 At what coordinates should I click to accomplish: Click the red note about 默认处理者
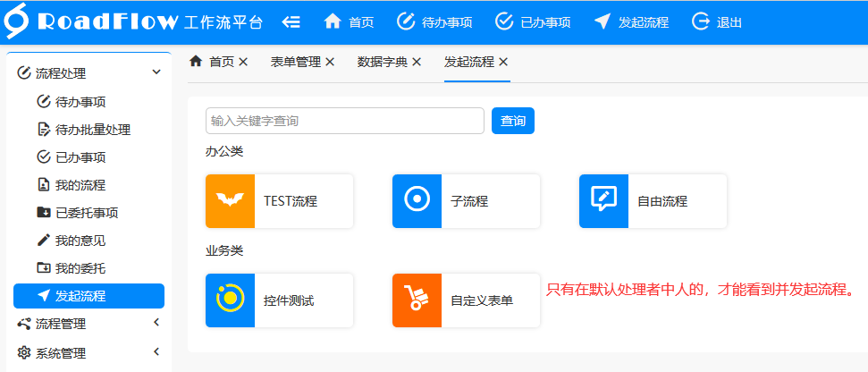point(701,290)
